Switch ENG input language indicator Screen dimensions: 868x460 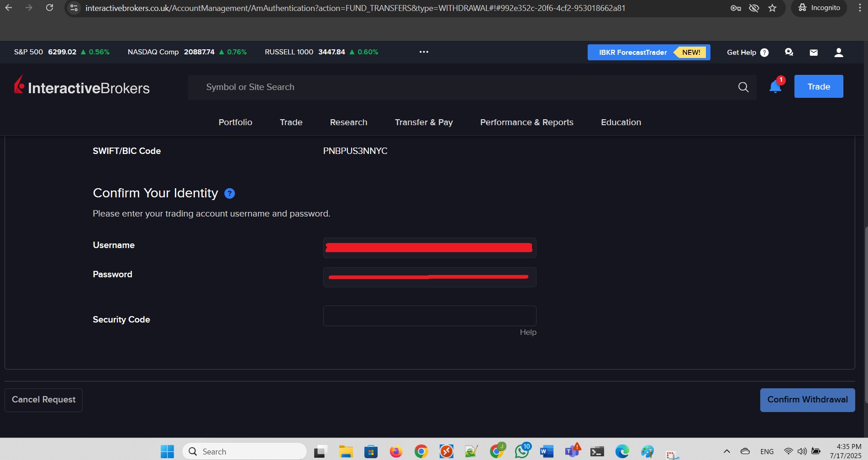pyautogui.click(x=767, y=451)
